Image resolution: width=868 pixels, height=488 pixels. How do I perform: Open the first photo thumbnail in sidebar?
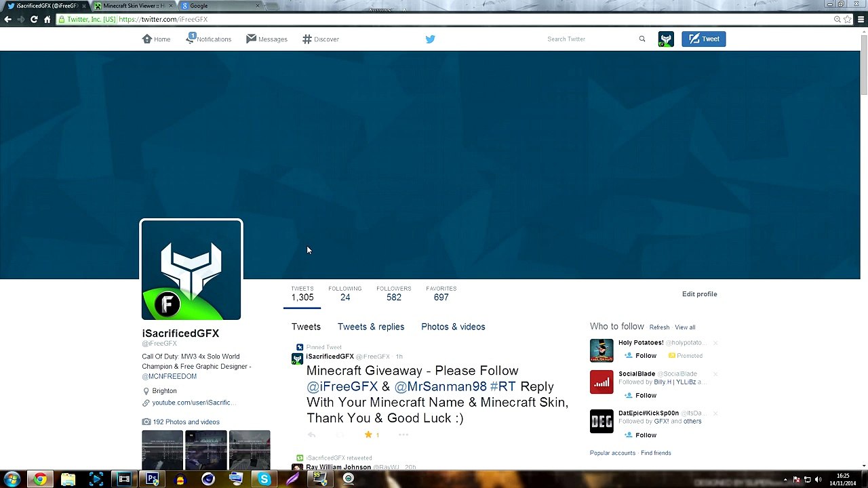click(162, 449)
